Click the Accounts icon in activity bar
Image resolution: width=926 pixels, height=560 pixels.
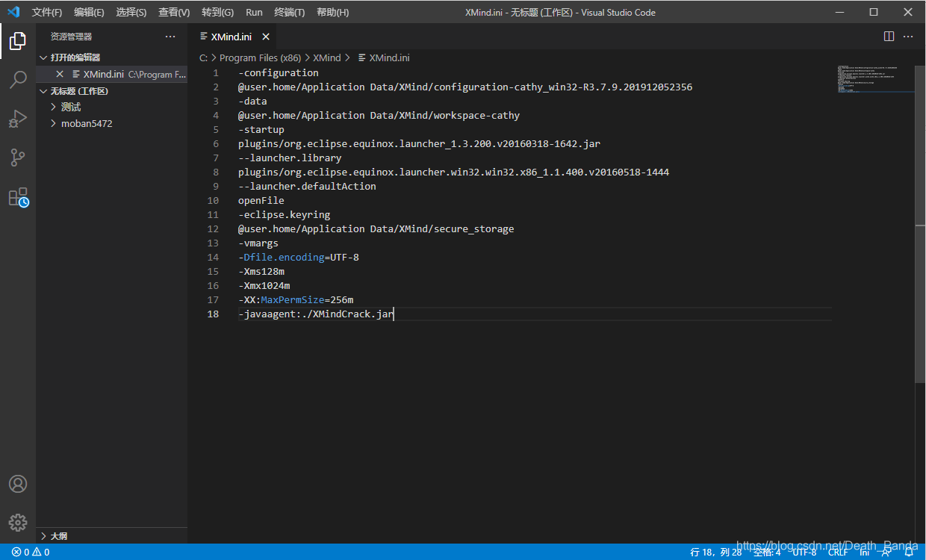(x=18, y=484)
